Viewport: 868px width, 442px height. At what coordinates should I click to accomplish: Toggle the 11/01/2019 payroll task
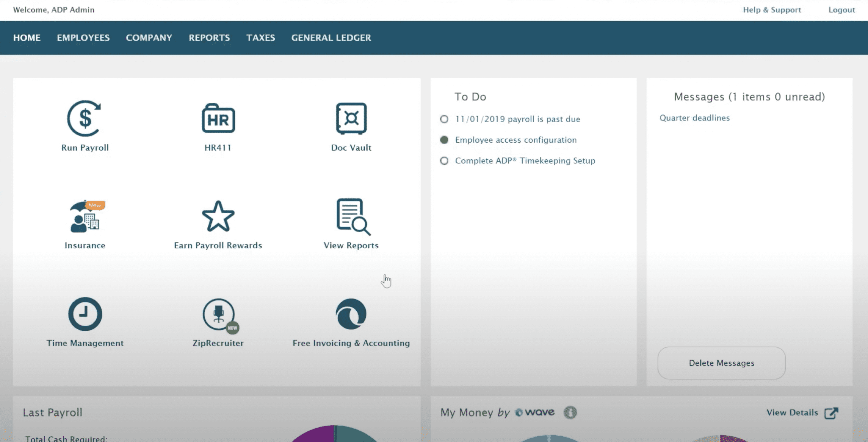pyautogui.click(x=444, y=119)
